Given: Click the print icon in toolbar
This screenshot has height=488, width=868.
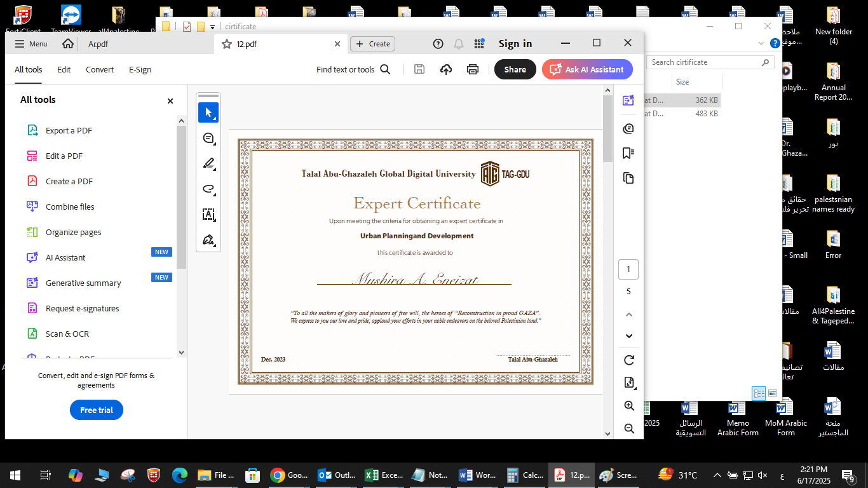Looking at the screenshot, I should pyautogui.click(x=472, y=70).
